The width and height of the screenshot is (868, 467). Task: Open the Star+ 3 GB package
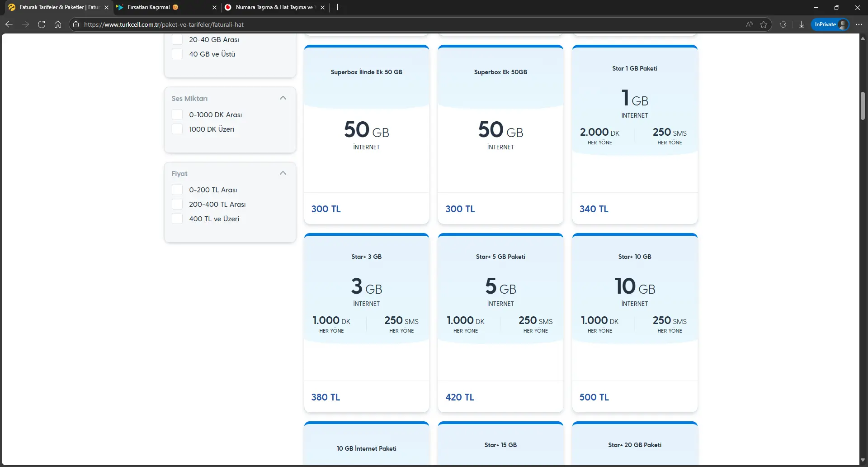click(x=366, y=323)
